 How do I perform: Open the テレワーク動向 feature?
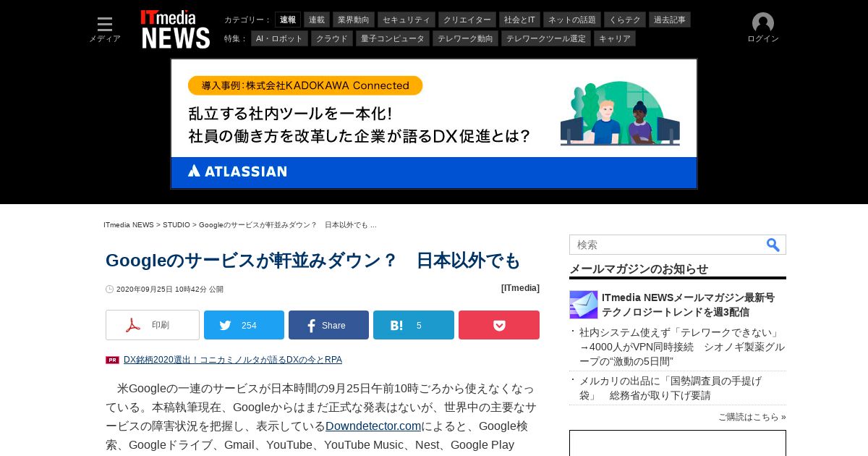click(x=465, y=38)
